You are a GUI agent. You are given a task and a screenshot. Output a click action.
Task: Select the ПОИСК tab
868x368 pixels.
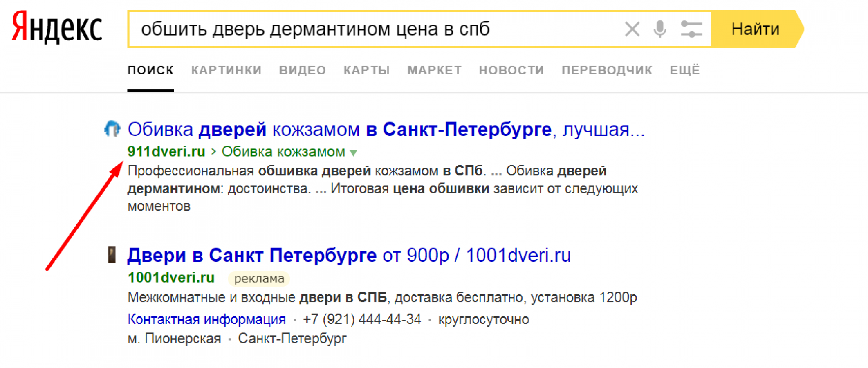[150, 70]
